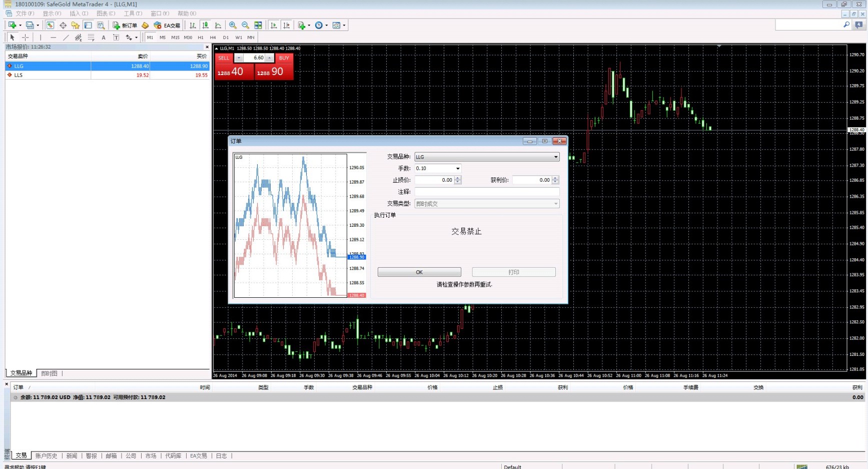Screen dimensions: 868x469
Task: Switch to D1 timeframe
Action: pyautogui.click(x=226, y=38)
